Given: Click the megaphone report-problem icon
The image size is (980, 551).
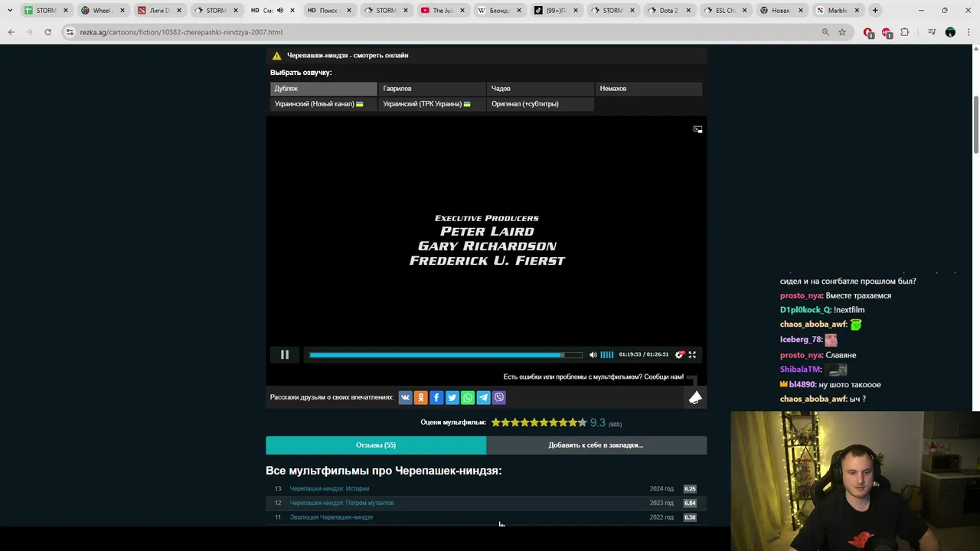Looking at the screenshot, I should pos(695,397).
